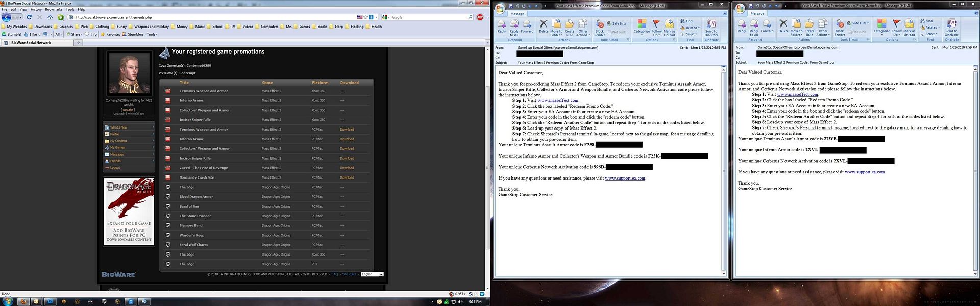Open the Office button in left Outlook window
This screenshot has height=306, width=980.
(500, 8)
